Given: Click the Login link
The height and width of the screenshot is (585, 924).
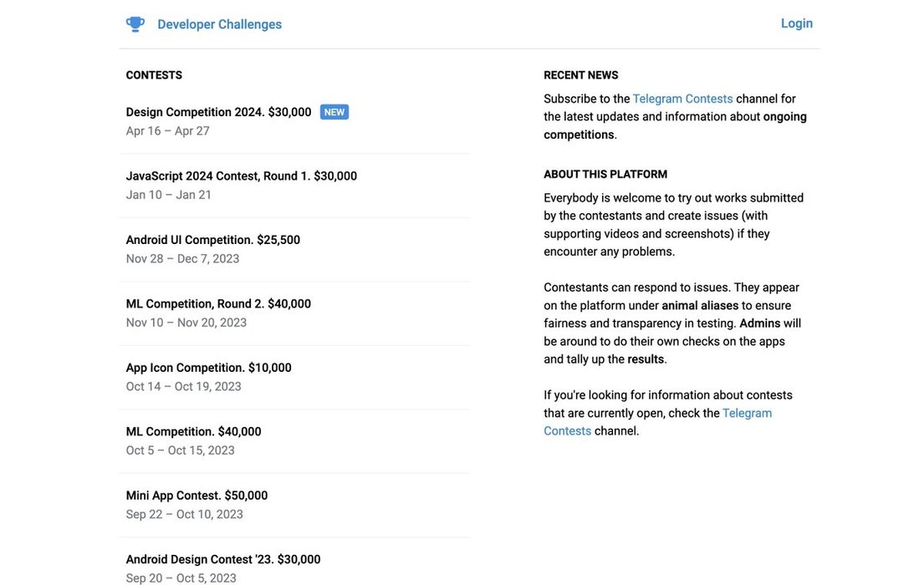Looking at the screenshot, I should 796,23.
